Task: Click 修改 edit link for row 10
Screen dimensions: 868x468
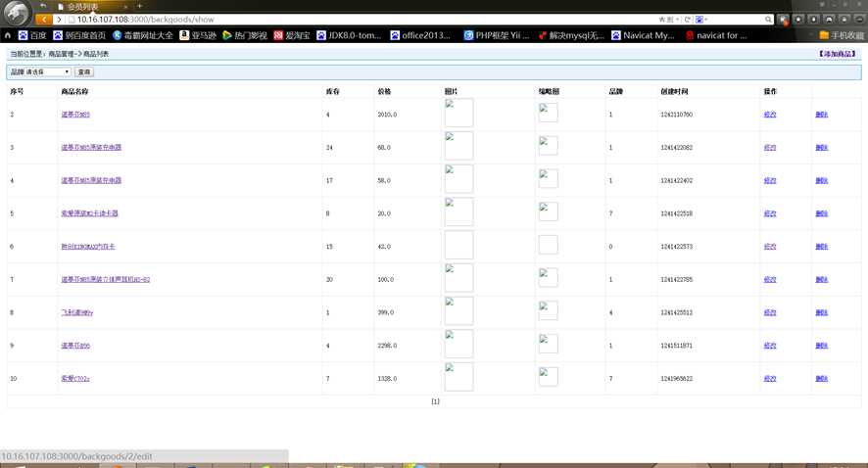Action: pos(770,378)
